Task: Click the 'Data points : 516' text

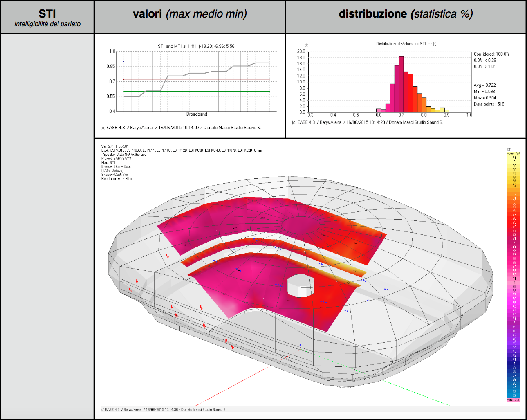Action: (x=489, y=104)
